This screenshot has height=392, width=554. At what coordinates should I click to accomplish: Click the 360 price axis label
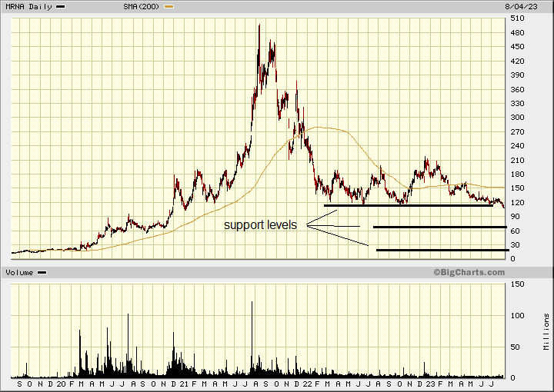(517, 89)
